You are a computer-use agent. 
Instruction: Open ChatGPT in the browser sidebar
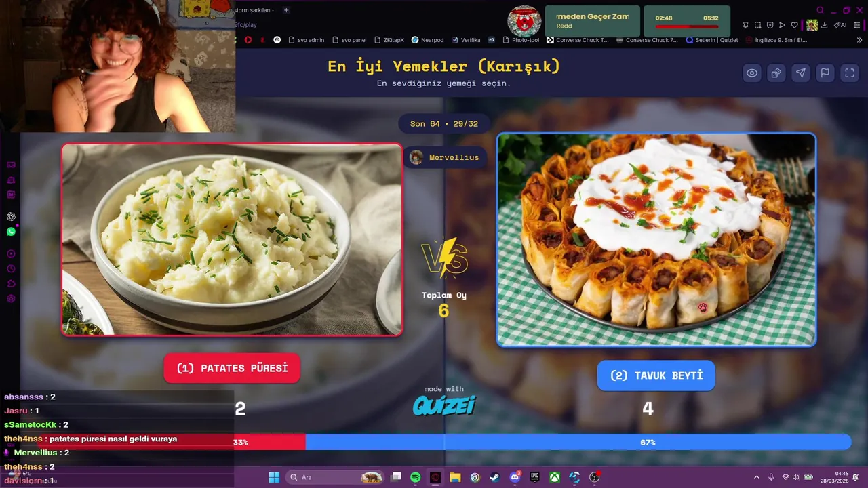pyautogui.click(x=11, y=217)
